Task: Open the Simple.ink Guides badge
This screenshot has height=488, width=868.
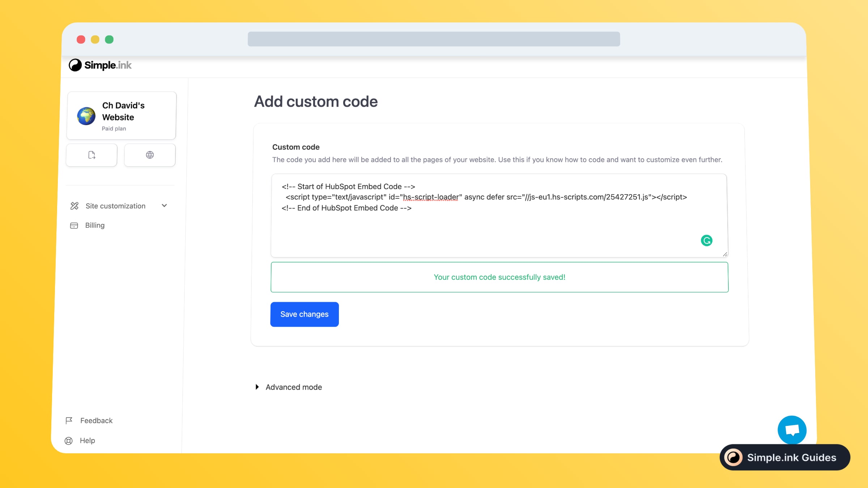Action: pyautogui.click(x=785, y=457)
